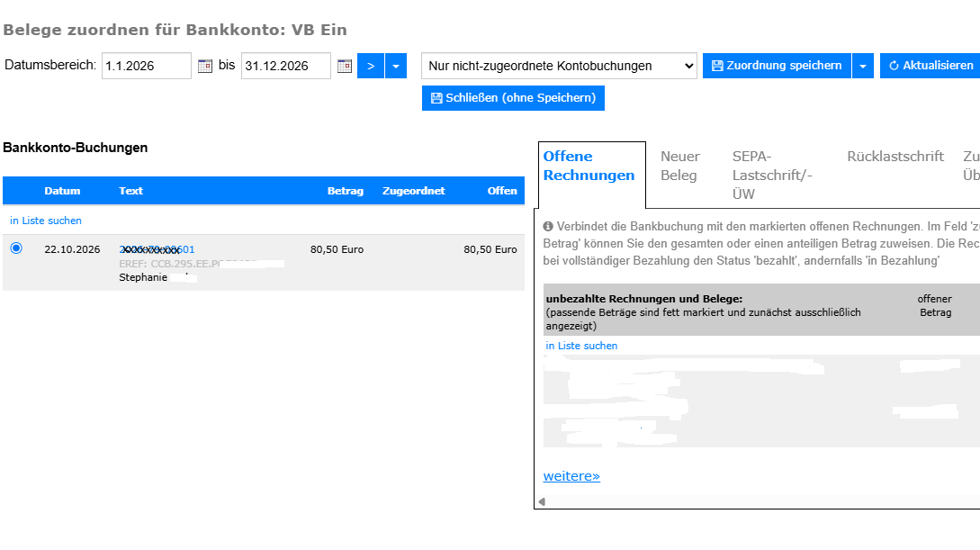Viewport: 980px width, 550px height.
Task: Focus the start date field '1.1.2026'
Action: click(x=147, y=66)
